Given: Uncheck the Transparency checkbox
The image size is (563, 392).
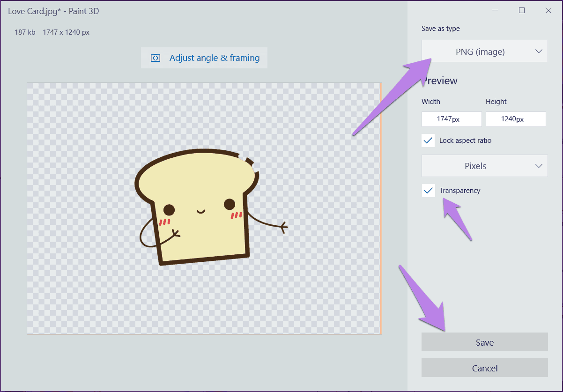Looking at the screenshot, I should coord(429,191).
